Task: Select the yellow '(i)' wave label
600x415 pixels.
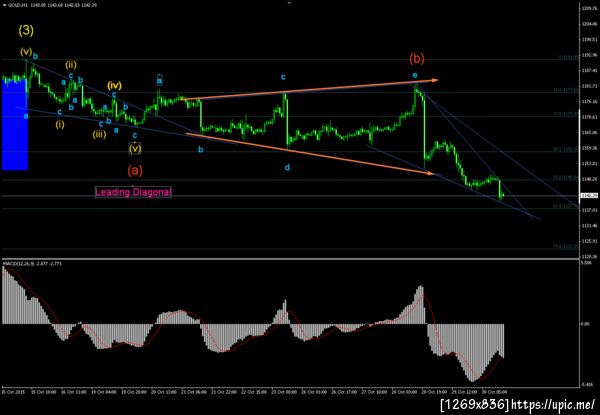Action: click(60, 124)
